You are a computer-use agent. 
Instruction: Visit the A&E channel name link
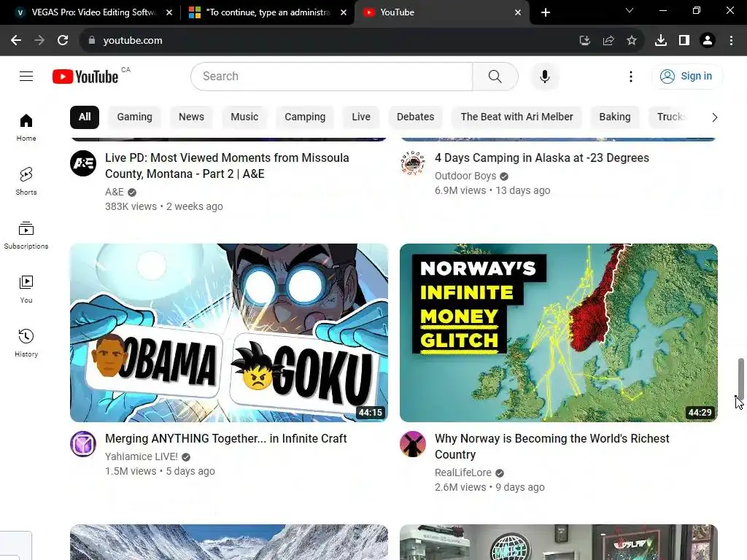click(115, 192)
